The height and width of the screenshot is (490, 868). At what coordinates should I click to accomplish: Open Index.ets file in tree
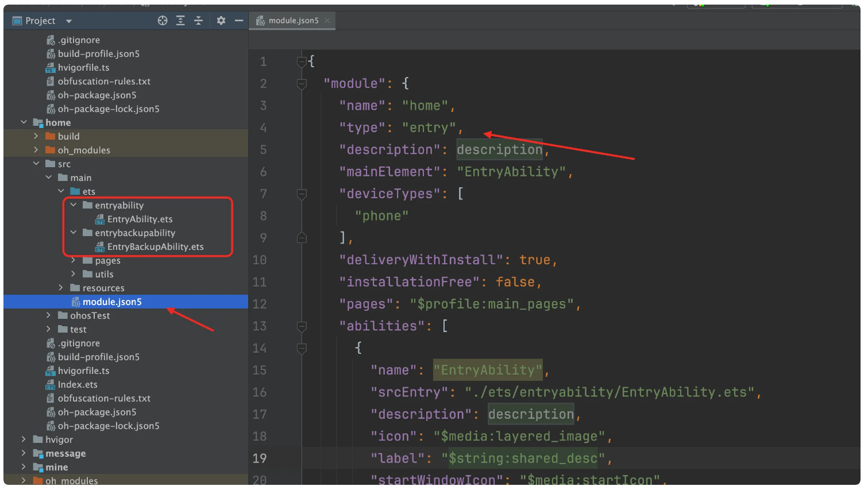point(77,384)
